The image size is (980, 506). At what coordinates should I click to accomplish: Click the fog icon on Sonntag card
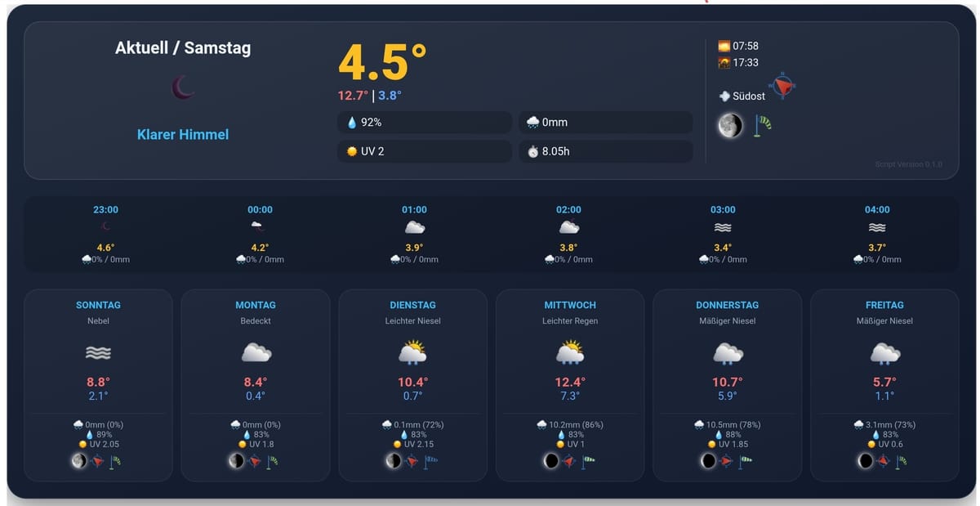[98, 353]
